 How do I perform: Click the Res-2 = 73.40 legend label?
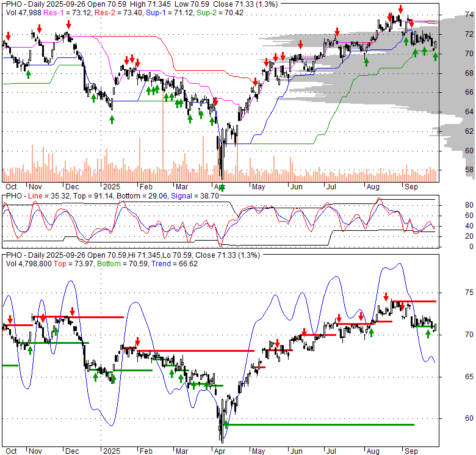click(118, 13)
